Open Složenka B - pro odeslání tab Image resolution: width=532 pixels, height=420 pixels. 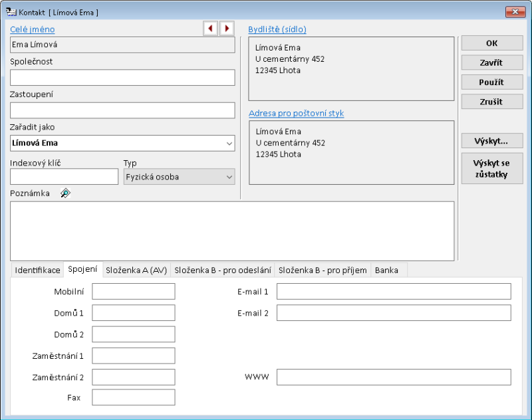coord(223,270)
